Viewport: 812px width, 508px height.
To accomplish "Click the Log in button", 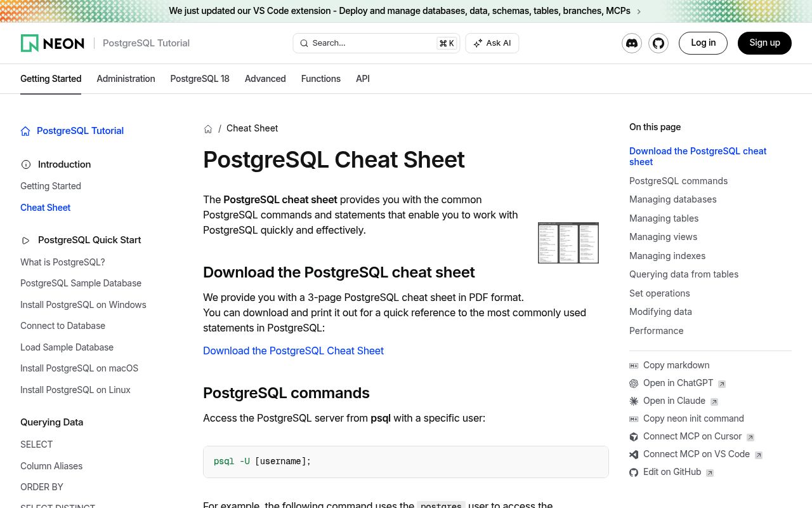I will click(x=703, y=43).
